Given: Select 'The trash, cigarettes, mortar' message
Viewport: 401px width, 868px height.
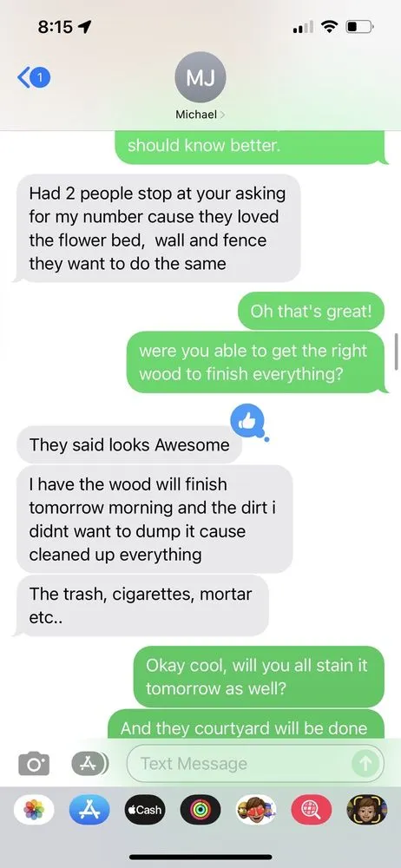Looking at the screenshot, I should click(x=143, y=606).
